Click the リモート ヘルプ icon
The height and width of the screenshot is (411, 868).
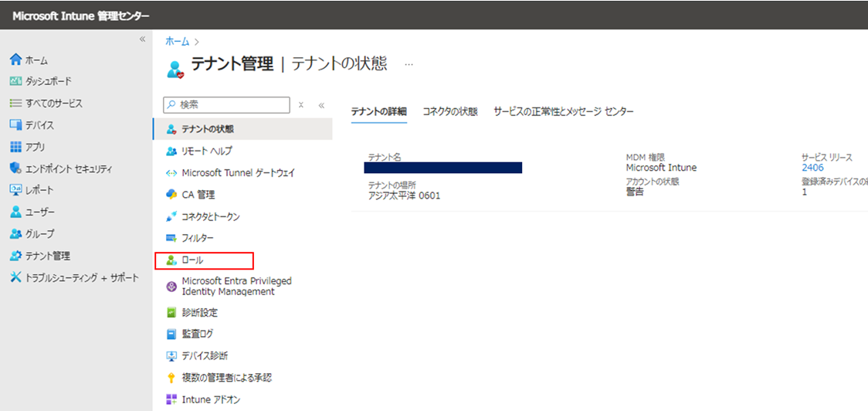point(171,151)
